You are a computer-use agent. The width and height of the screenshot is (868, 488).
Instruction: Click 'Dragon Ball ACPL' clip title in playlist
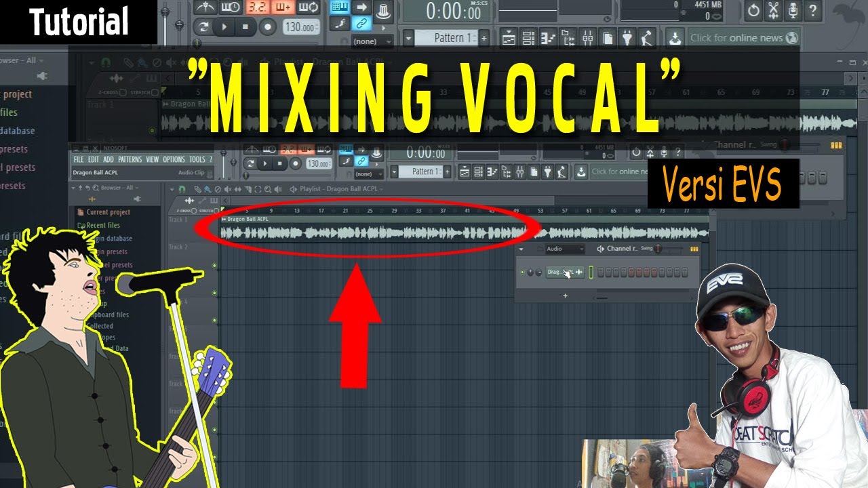pos(248,219)
